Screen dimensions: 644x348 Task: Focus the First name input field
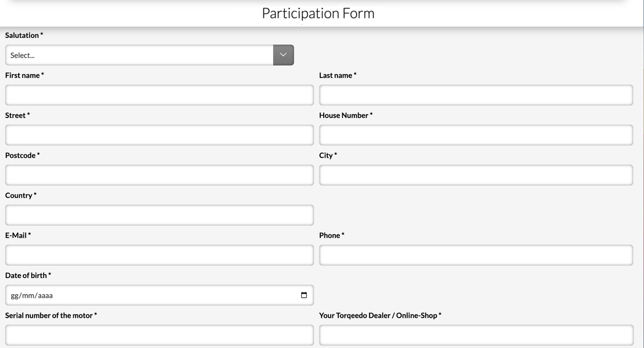[x=159, y=95]
